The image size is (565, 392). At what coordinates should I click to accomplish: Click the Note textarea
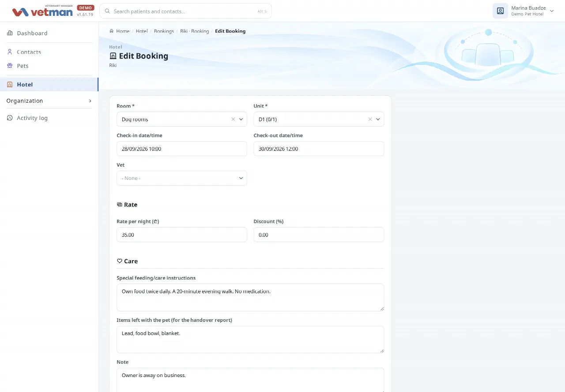(x=250, y=380)
